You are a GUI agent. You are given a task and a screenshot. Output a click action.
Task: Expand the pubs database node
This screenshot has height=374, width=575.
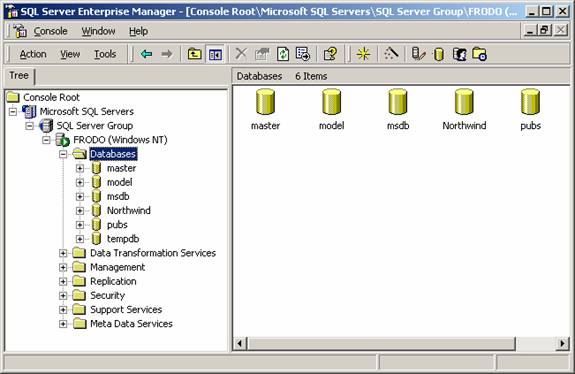tap(80, 225)
